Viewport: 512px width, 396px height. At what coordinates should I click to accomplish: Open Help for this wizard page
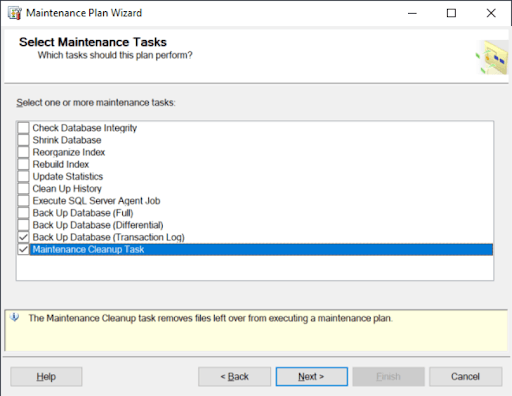coord(46,377)
